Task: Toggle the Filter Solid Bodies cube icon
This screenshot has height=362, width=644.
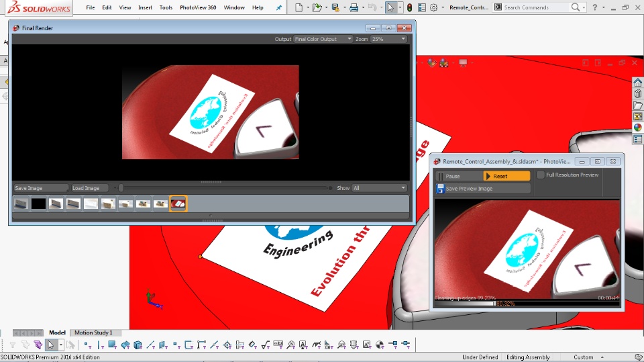Action: pyautogui.click(x=138, y=345)
